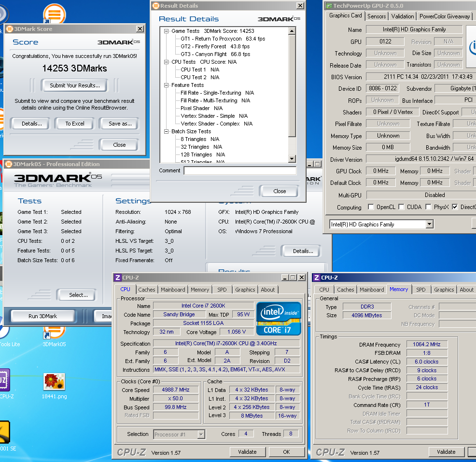Collapse the Feature Tests tree node
This screenshot has width=476, height=462.
pyautogui.click(x=166, y=85)
